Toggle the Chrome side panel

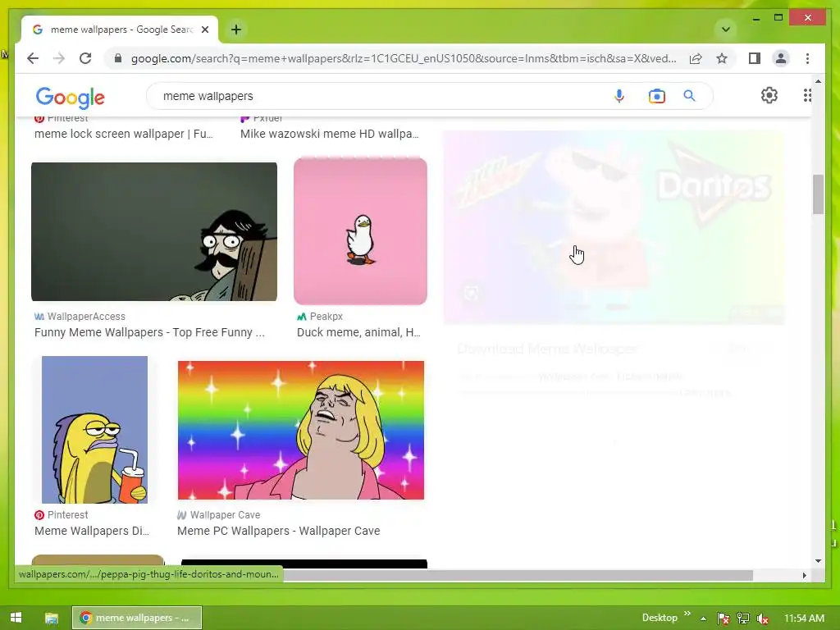coord(755,58)
